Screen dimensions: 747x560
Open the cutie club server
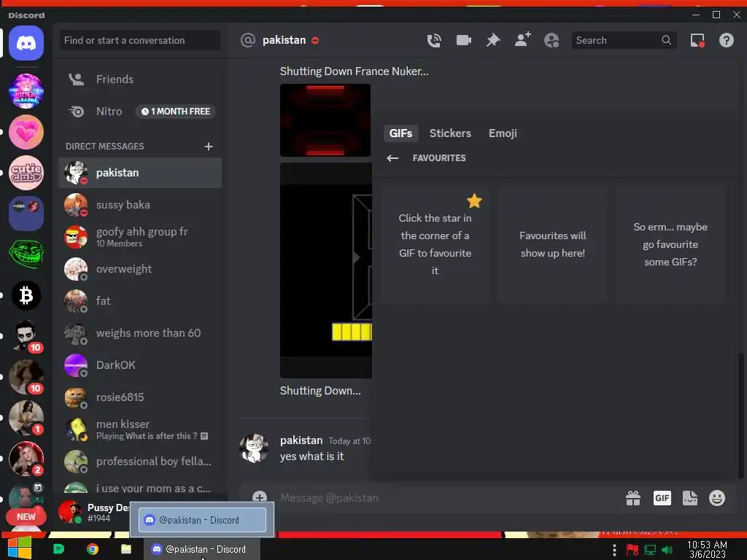coord(26,173)
